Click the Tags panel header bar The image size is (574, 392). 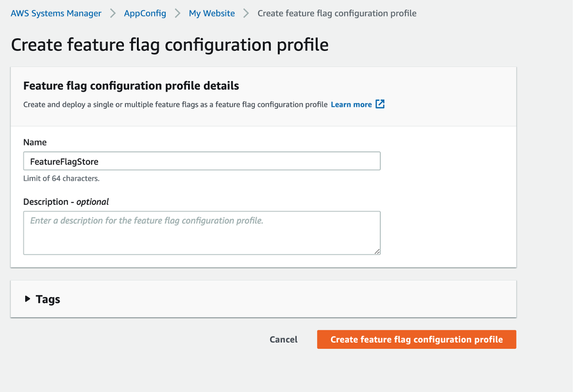pos(264,299)
